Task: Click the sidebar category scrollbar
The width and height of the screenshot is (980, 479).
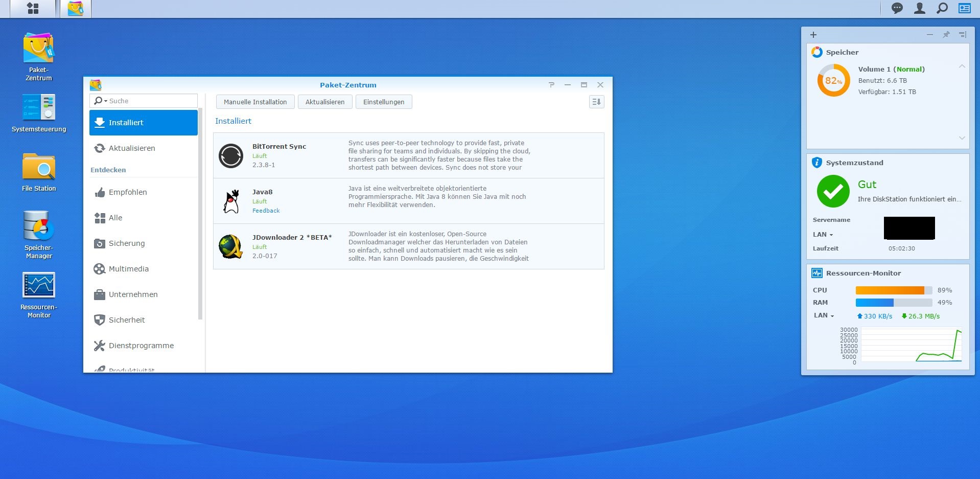Action: click(x=200, y=214)
